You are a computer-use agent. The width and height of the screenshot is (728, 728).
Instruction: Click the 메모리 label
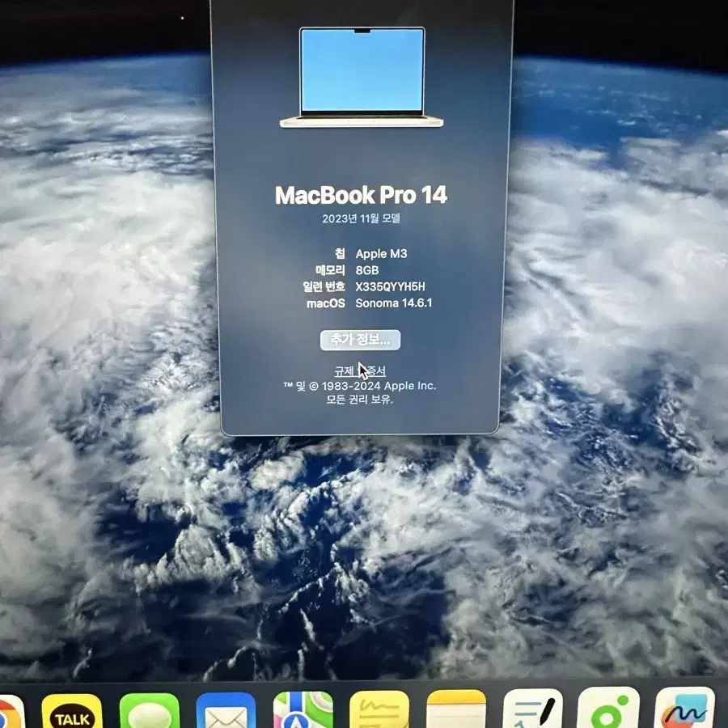pos(330,270)
